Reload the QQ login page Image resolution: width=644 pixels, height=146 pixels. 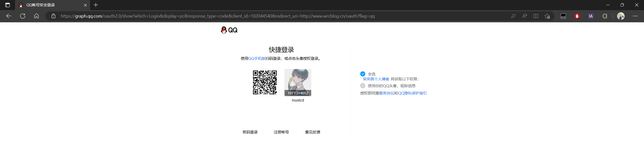point(23,16)
